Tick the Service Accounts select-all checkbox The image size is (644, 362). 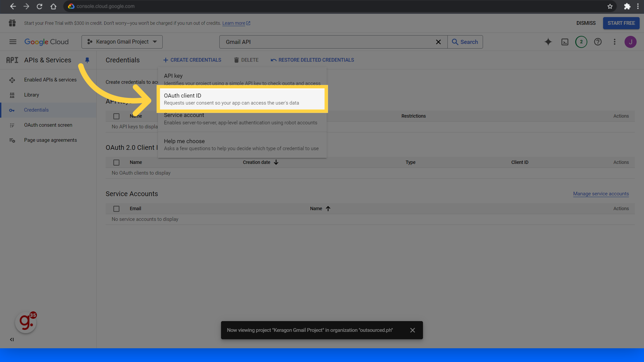(x=116, y=209)
